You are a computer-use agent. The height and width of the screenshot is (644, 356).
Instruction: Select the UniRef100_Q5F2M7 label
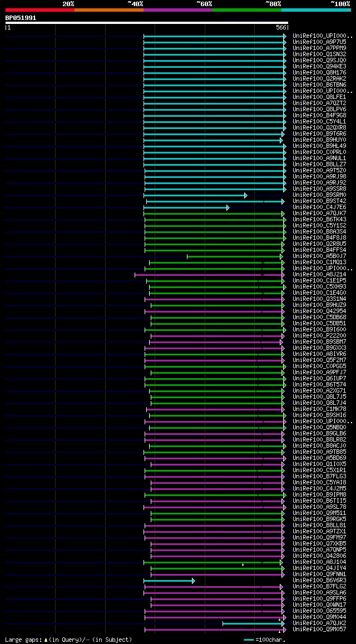pyautogui.click(x=319, y=360)
